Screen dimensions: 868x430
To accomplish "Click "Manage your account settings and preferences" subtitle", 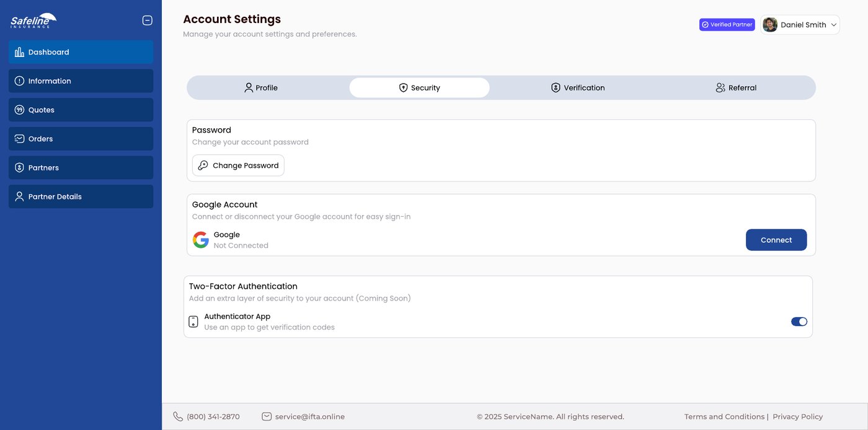I will pyautogui.click(x=270, y=34).
